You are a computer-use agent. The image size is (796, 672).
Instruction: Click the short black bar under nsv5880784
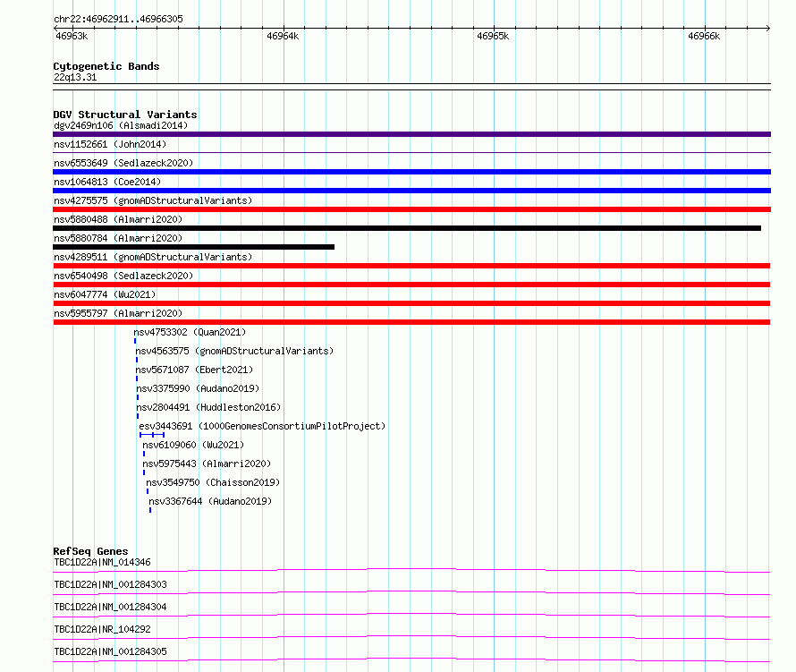[x=193, y=247]
